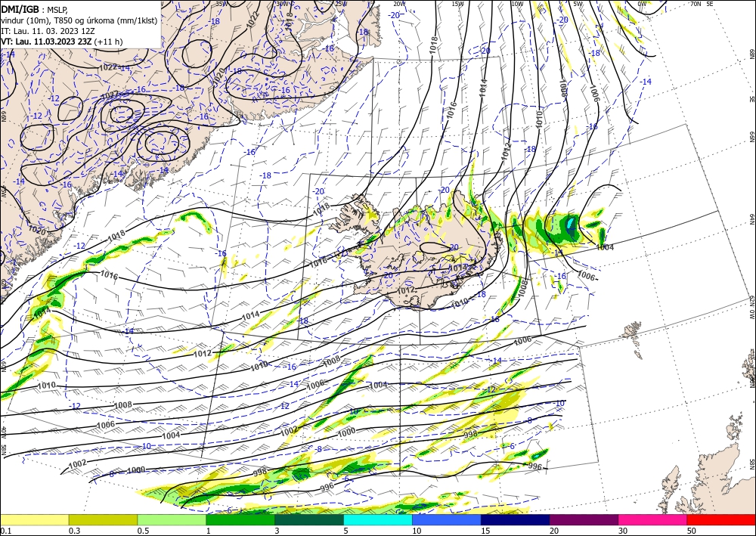Click the "10W" longitude label

517,4
